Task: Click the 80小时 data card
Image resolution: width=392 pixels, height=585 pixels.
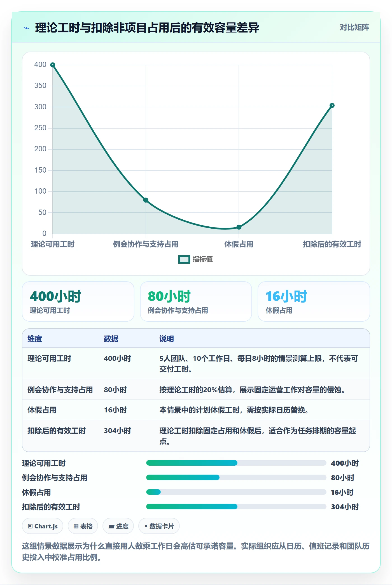Action: (196, 301)
